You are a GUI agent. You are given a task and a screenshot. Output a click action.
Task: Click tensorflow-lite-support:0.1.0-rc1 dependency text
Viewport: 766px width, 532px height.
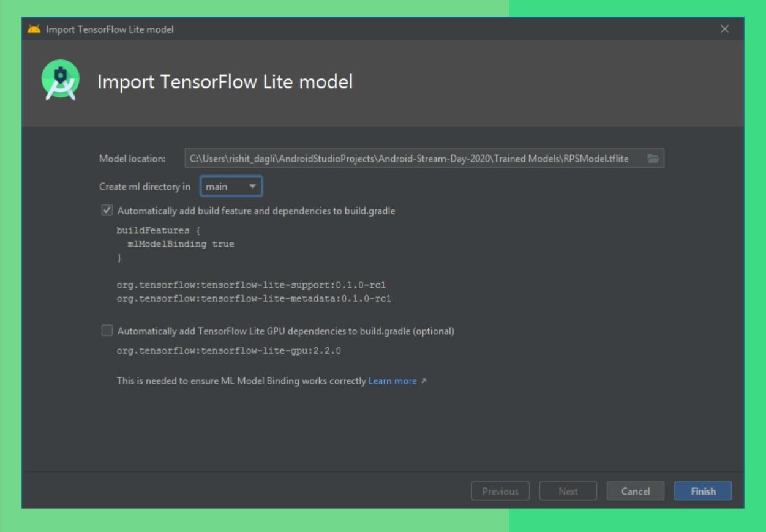[251, 285]
